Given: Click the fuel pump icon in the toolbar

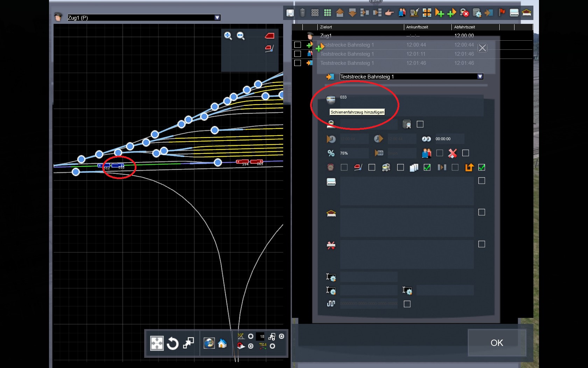Looking at the screenshot, I should [x=414, y=13].
